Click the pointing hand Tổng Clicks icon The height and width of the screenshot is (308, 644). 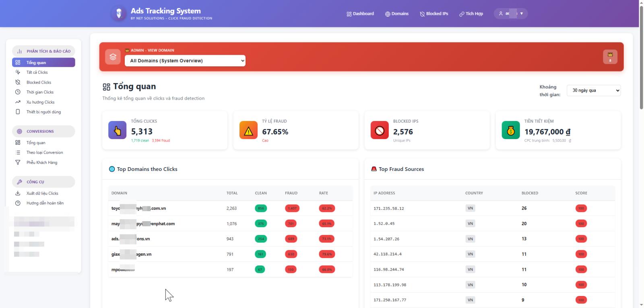coord(117,130)
